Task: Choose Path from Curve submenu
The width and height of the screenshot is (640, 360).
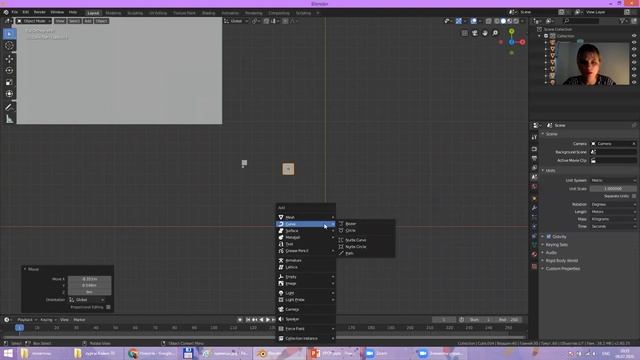Action: point(366,253)
